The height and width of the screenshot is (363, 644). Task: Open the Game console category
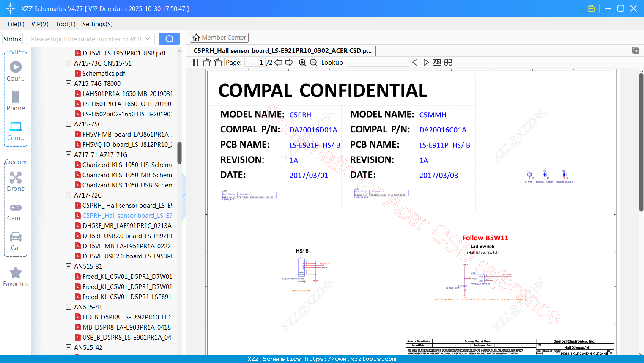point(16,212)
